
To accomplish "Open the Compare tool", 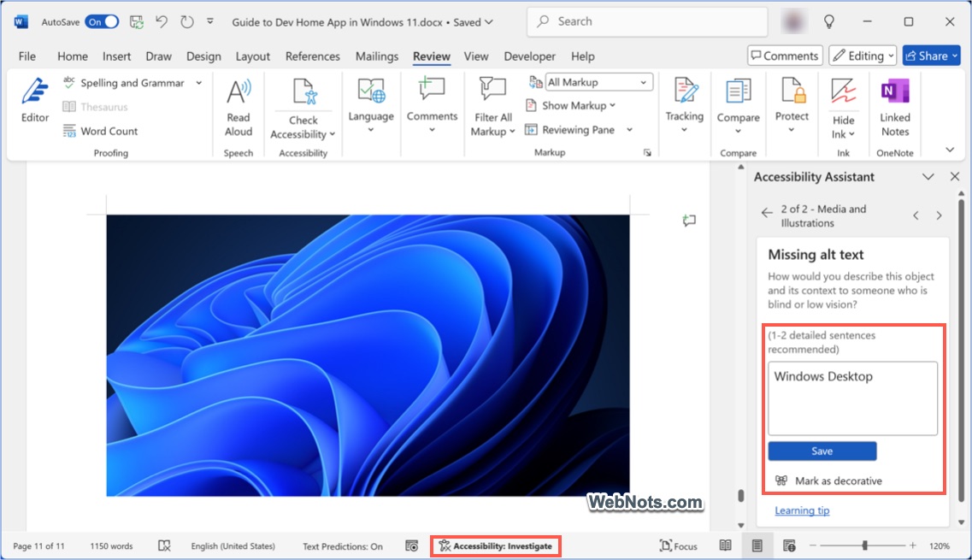I will 738,106.
